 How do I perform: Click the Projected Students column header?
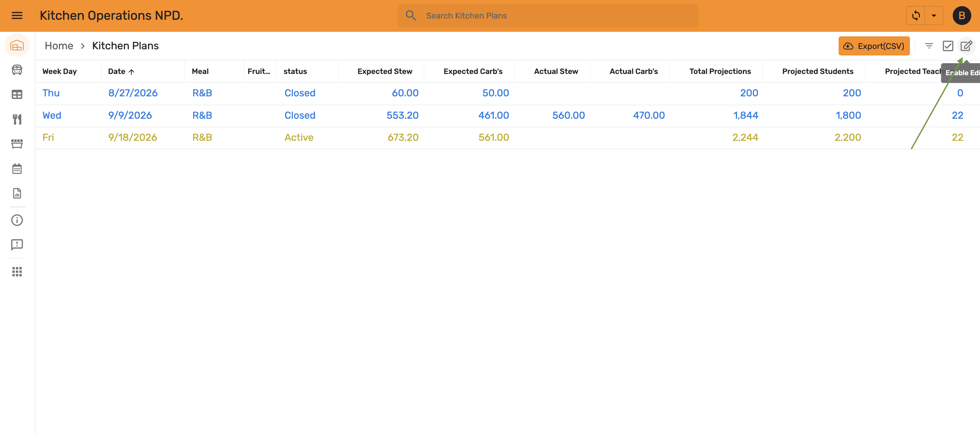coord(818,71)
